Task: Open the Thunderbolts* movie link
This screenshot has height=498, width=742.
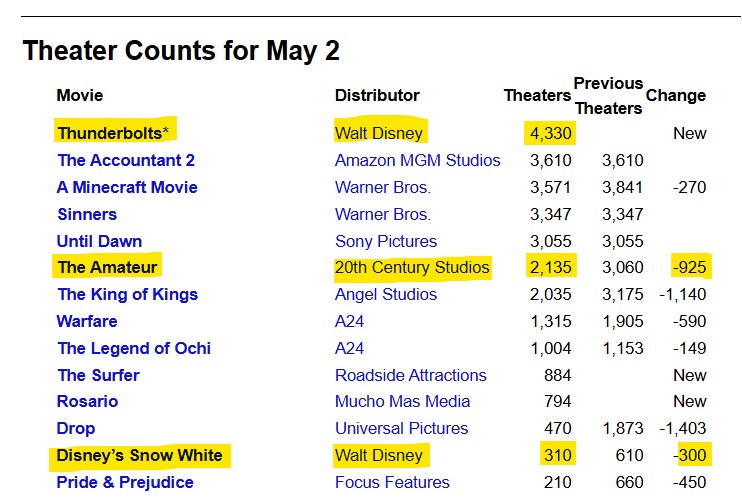Action: [109, 133]
